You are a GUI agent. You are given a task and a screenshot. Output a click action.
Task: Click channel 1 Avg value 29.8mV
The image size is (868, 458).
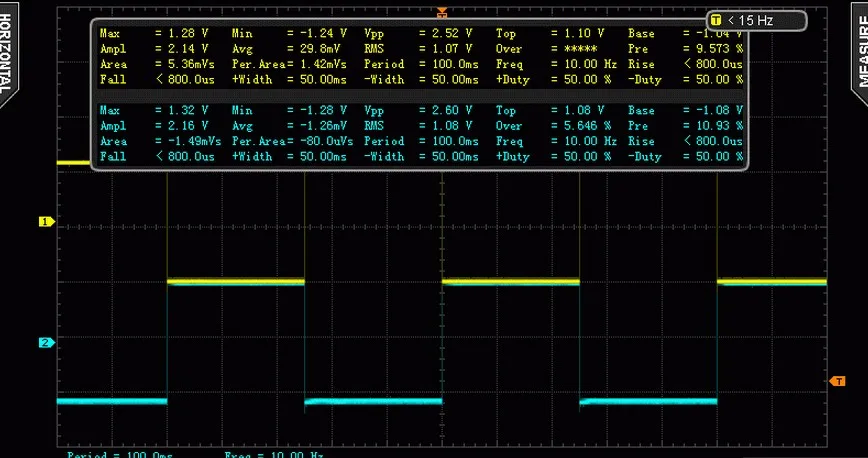[321, 49]
